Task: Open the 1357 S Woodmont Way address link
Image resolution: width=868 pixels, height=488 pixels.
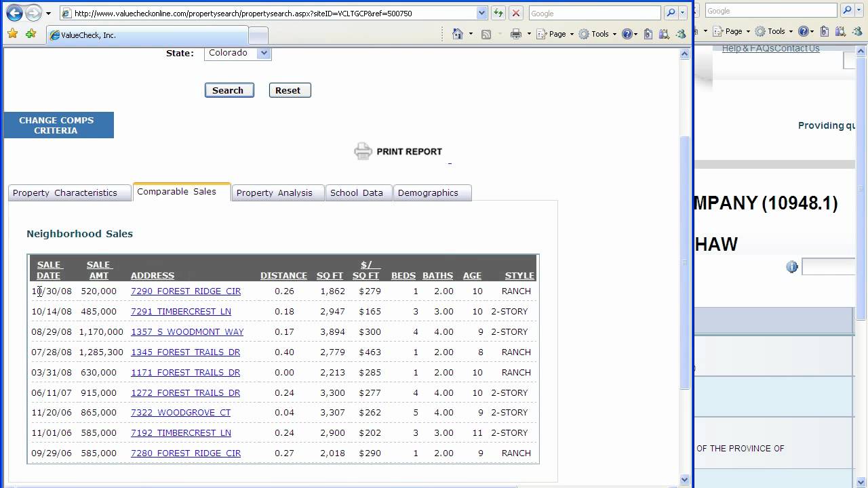Action: pos(186,331)
